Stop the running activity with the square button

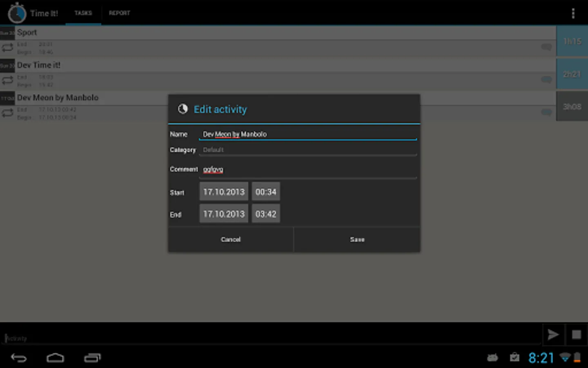[x=577, y=334]
